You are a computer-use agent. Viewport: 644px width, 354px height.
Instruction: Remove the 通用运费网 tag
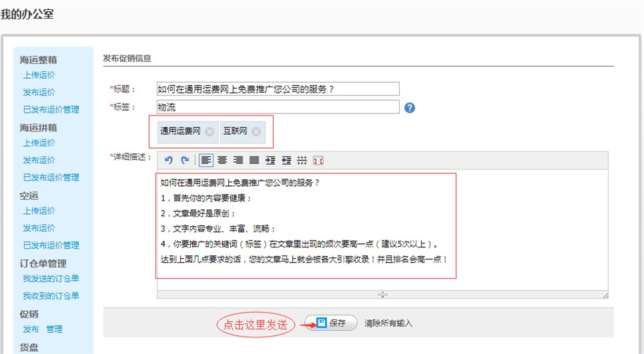210,132
